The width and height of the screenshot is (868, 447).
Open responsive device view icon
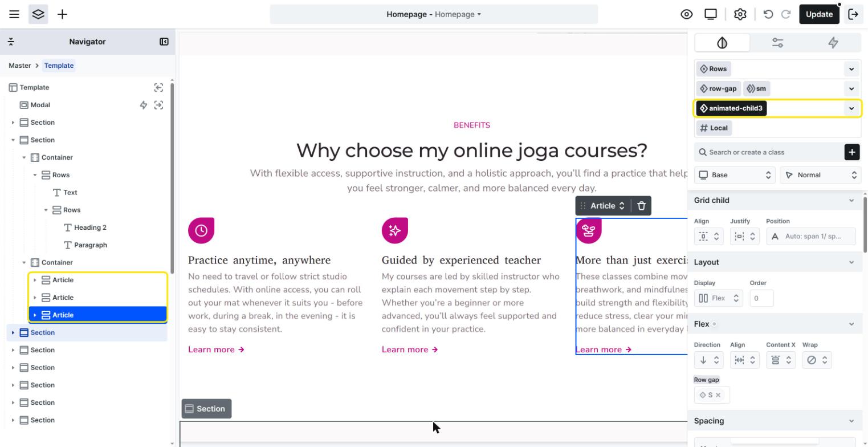point(711,14)
